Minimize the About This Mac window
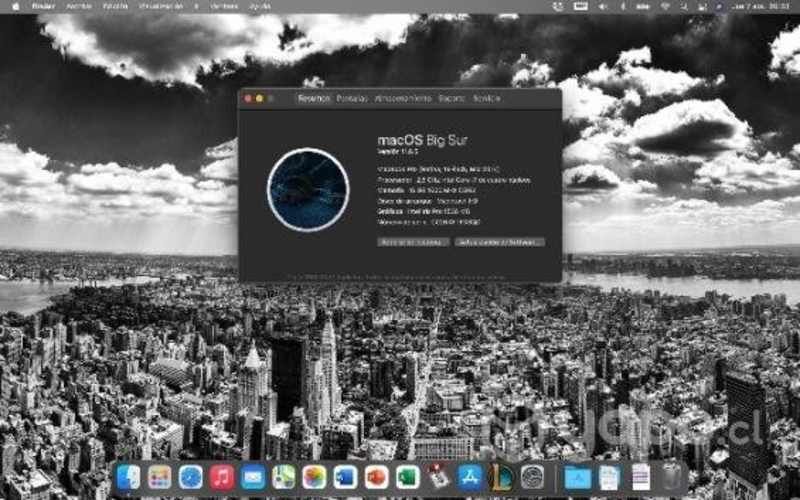The width and height of the screenshot is (800, 500). click(259, 98)
